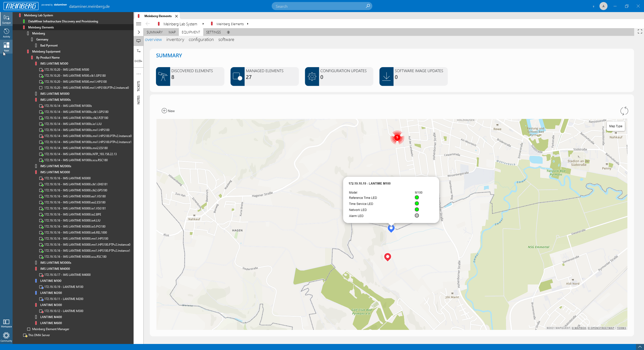This screenshot has width=644, height=350.
Task: Select 172.19.10.14 - IMS LANTIME M1000s.io1.LIU
Action: [73, 124]
